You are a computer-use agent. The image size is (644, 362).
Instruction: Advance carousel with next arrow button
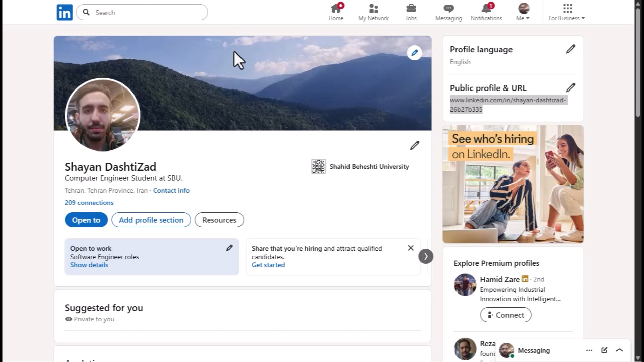tap(426, 256)
